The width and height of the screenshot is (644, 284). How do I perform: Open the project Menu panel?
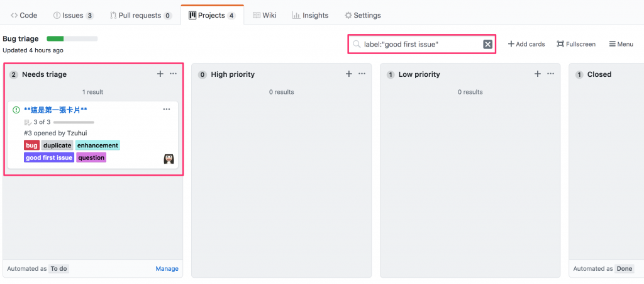[621, 44]
